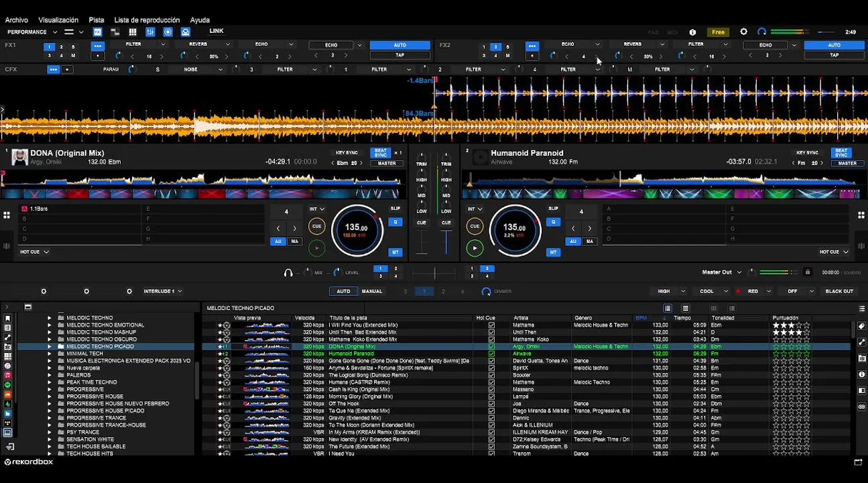Image resolution: width=868 pixels, height=483 pixels.
Task: Click lighting BLACK OUT button
Action: (839, 291)
